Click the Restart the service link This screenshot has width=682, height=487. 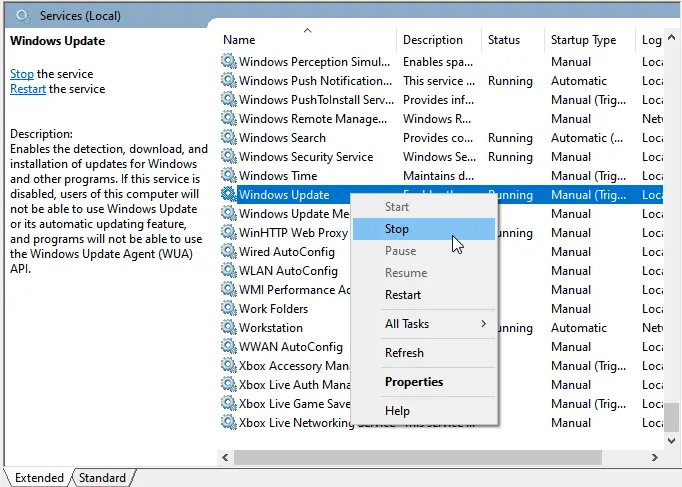tap(27, 89)
